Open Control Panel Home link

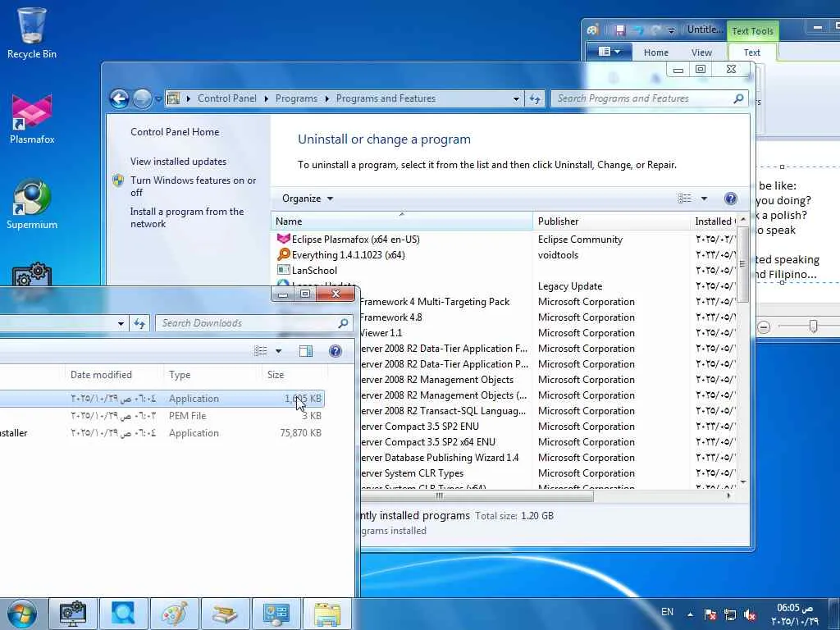175,132
